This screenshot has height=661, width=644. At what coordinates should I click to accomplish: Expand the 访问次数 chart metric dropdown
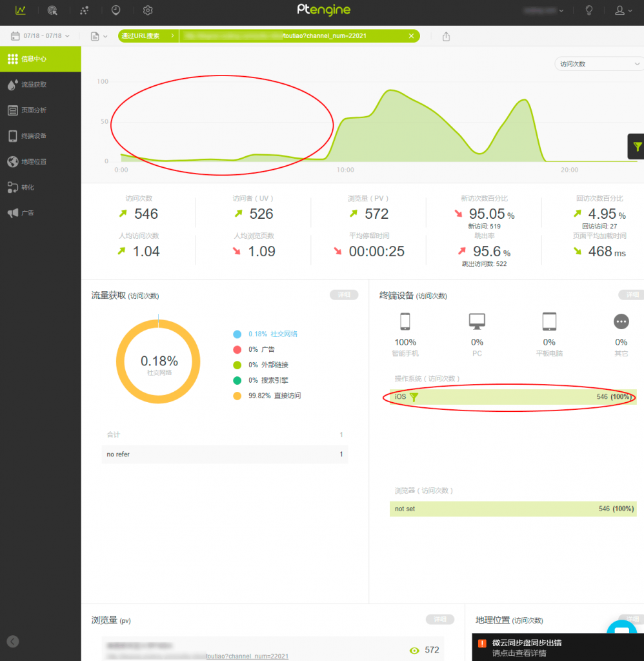click(598, 64)
